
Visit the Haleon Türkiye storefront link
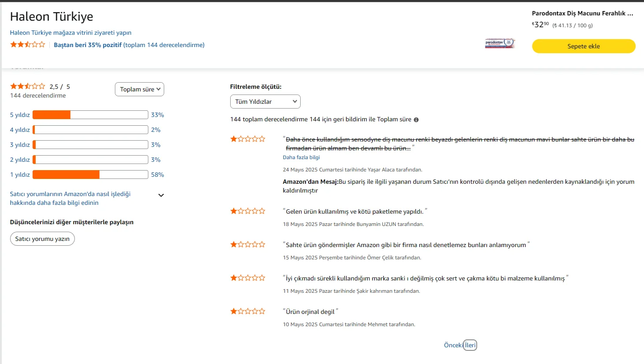71,33
